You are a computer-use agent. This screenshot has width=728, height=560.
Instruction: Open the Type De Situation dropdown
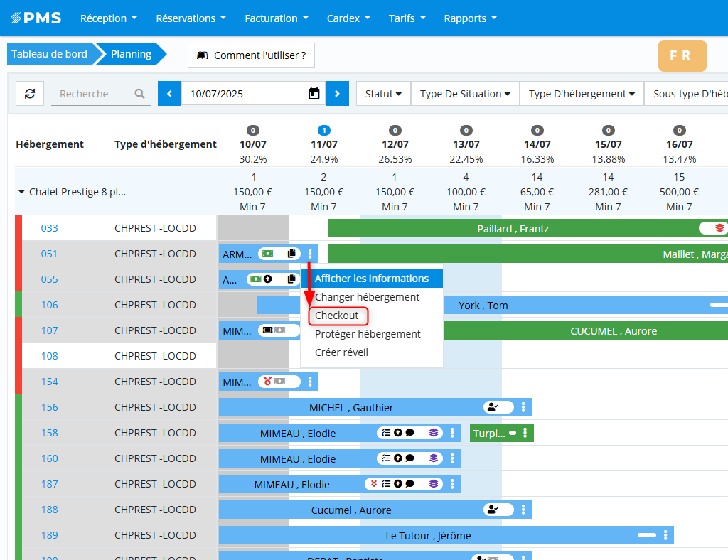(465, 94)
